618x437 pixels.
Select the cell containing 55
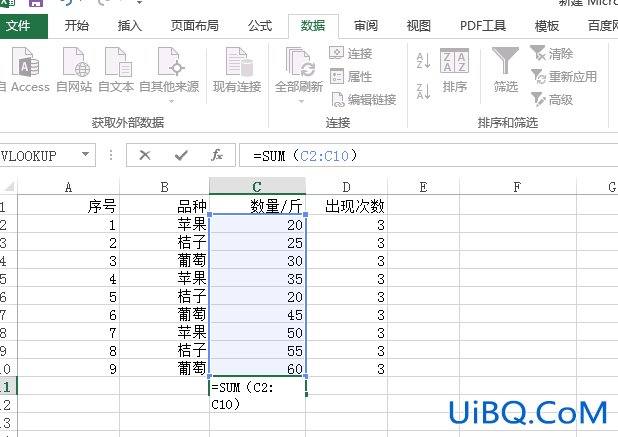[x=257, y=351]
